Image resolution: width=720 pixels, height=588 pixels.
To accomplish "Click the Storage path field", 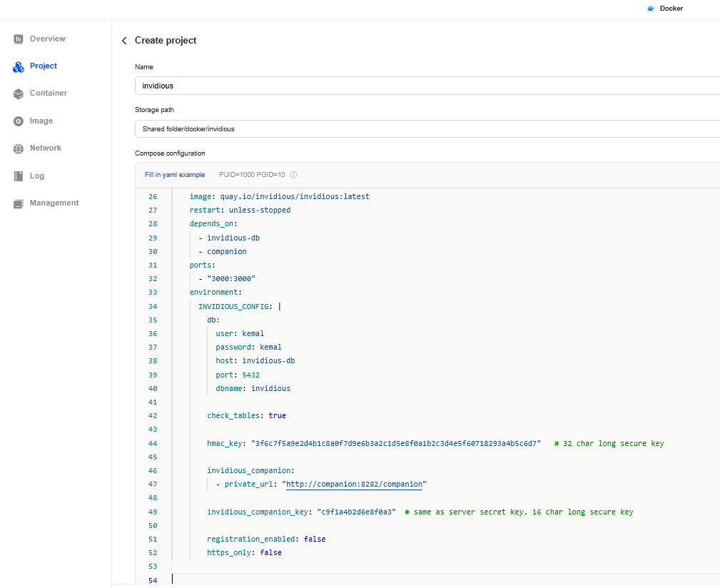I will pyautogui.click(x=427, y=129).
